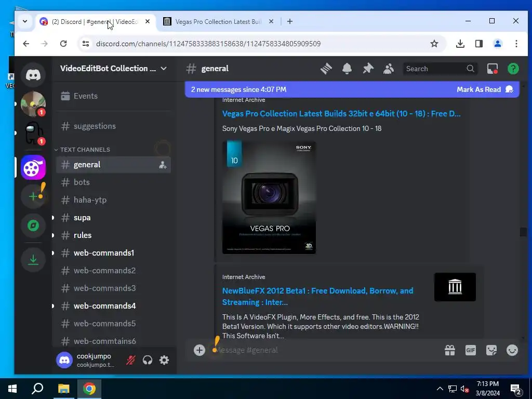Open Windows Start menu
532x399 pixels.
point(12,389)
